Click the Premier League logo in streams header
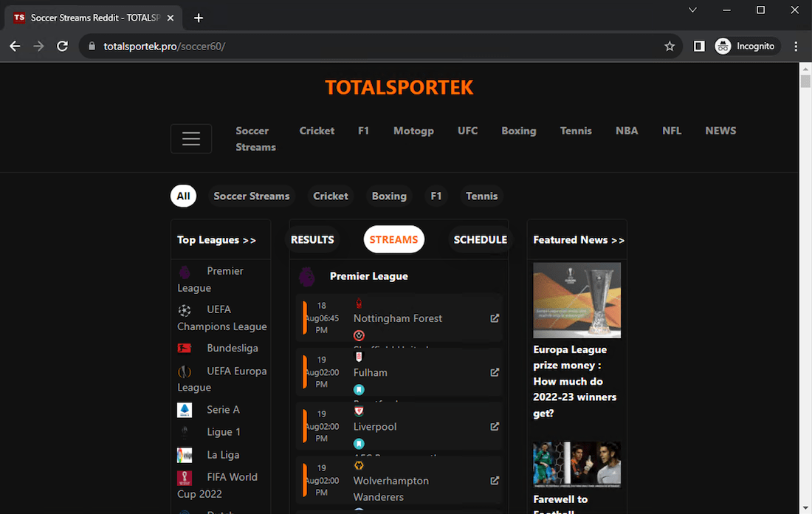Viewport: 812px width, 514px height. click(x=306, y=277)
